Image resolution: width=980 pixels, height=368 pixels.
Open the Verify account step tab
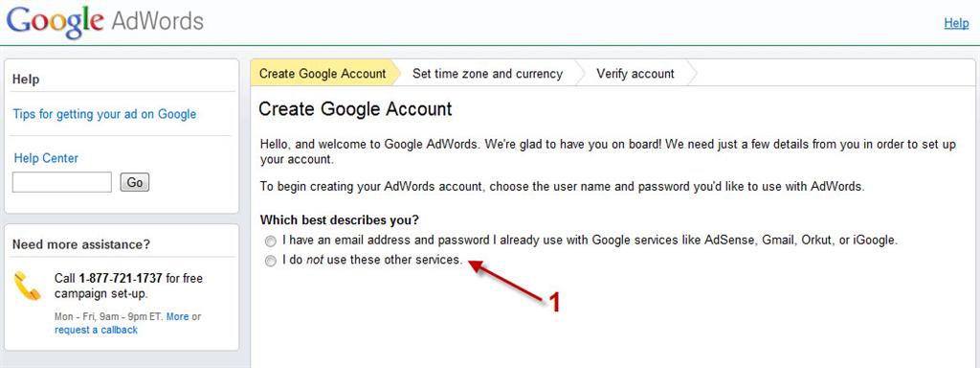(x=635, y=74)
